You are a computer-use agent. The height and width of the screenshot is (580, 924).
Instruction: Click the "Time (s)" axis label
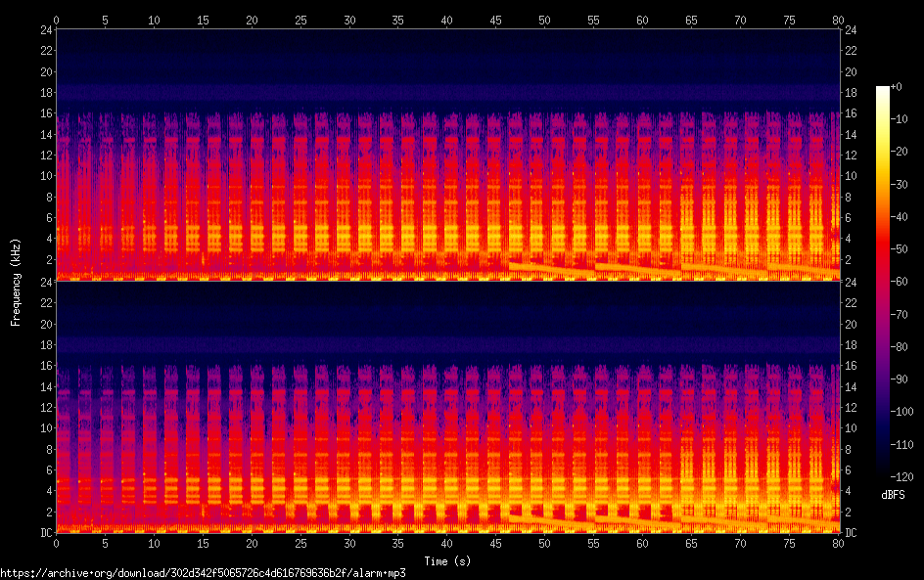448,561
